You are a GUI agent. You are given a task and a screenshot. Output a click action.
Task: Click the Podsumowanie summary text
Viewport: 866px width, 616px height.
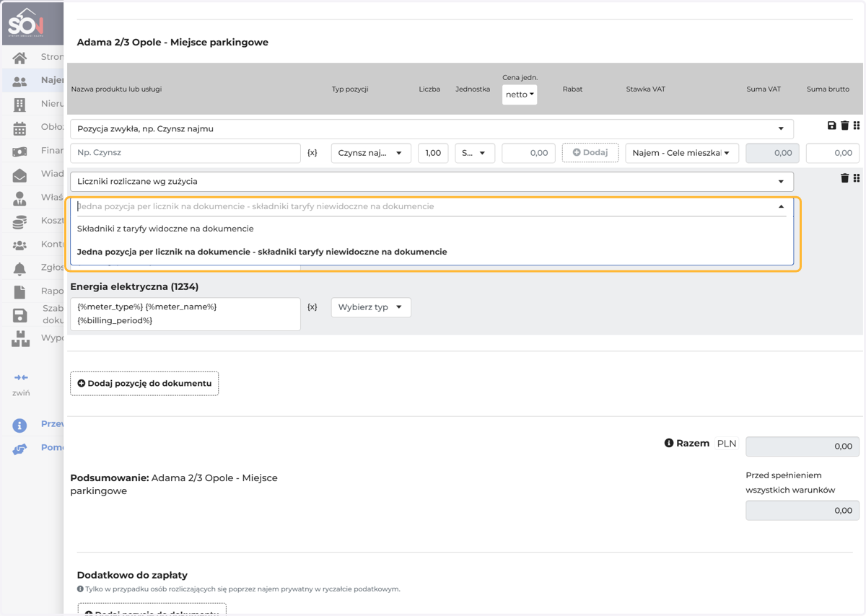(174, 484)
